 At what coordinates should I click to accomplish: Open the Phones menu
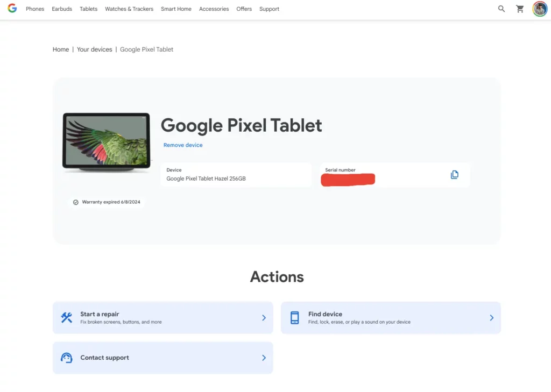pyautogui.click(x=34, y=9)
